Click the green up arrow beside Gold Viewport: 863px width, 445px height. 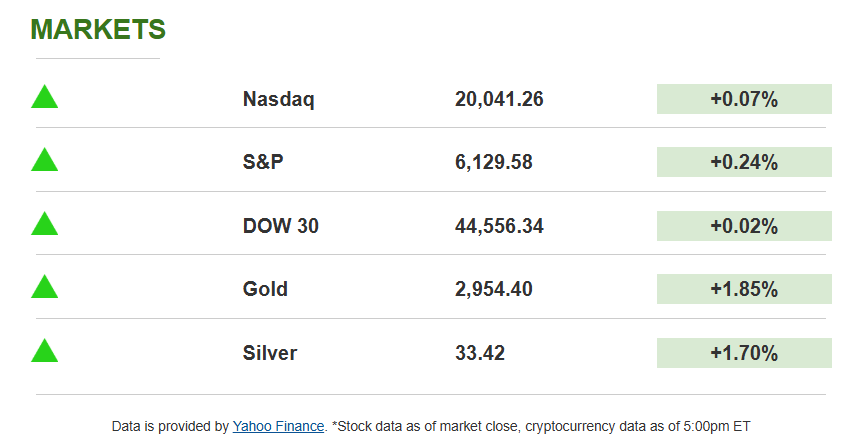click(45, 288)
